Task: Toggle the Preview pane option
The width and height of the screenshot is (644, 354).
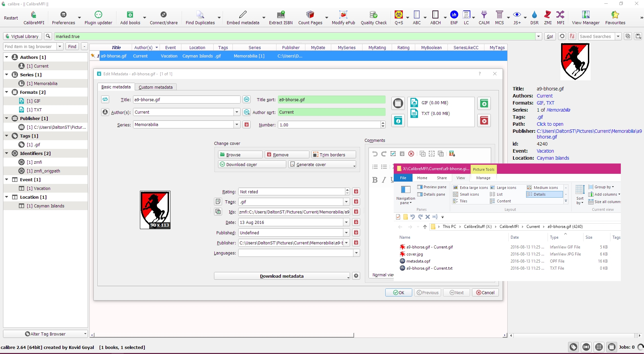Action: (432, 187)
